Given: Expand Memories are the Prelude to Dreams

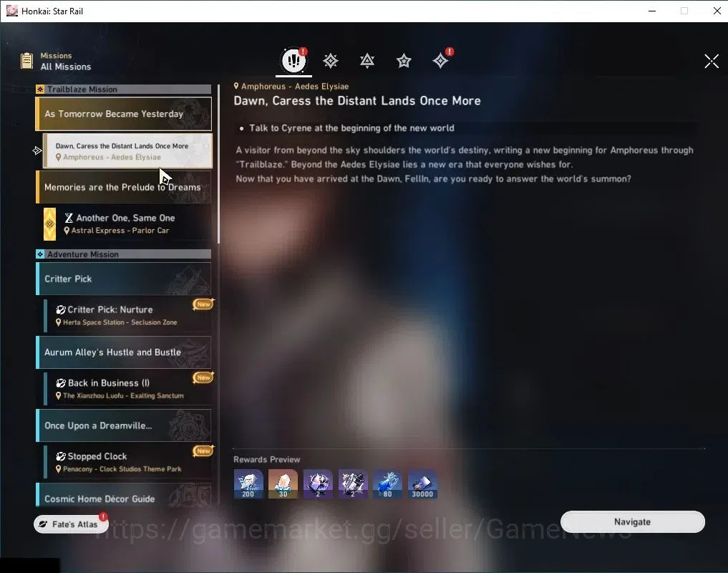Looking at the screenshot, I should 124,187.
